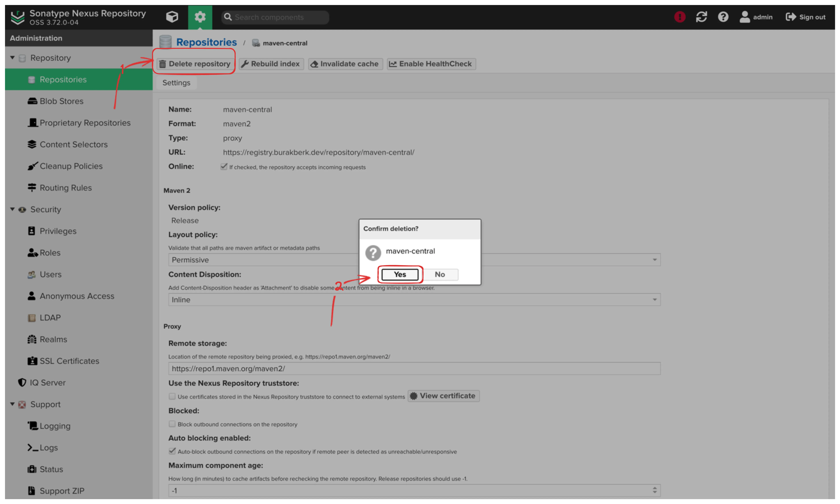This screenshot has width=840, height=504.
Task: Select Repositories in the sidebar
Action: tap(79, 79)
